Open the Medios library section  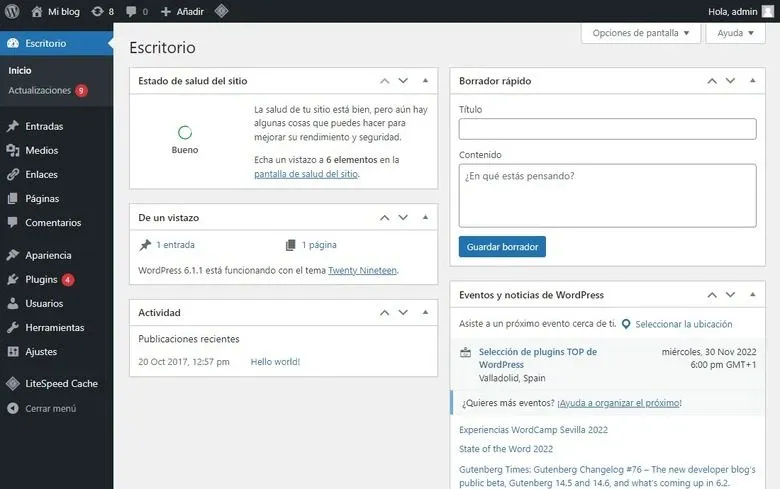(41, 150)
